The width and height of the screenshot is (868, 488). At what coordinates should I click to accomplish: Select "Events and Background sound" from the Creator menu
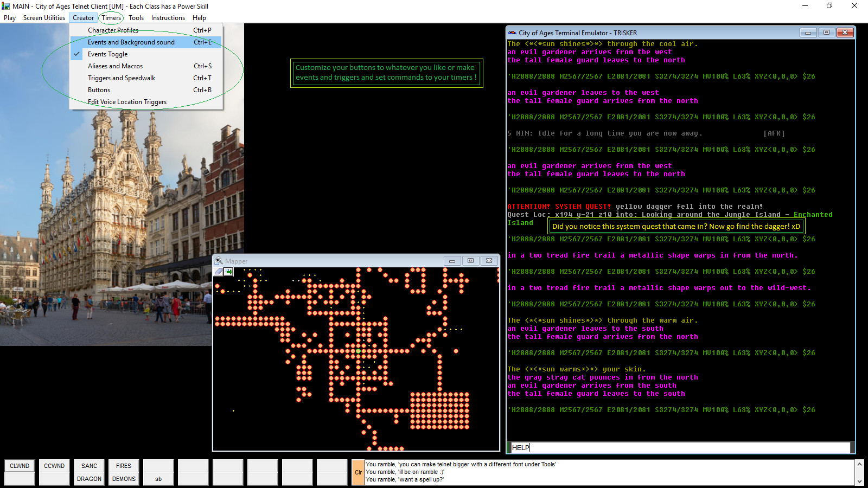pyautogui.click(x=131, y=42)
